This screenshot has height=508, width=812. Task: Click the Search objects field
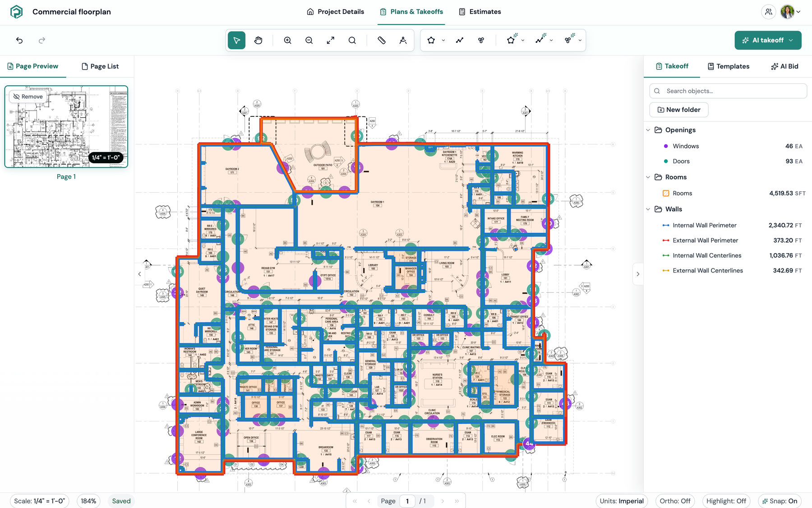tap(728, 91)
